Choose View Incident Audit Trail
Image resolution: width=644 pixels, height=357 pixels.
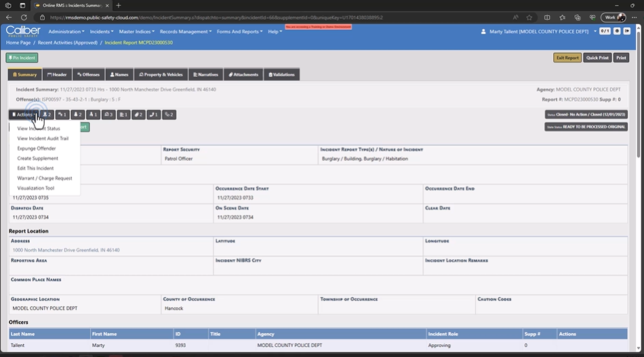(43, 138)
